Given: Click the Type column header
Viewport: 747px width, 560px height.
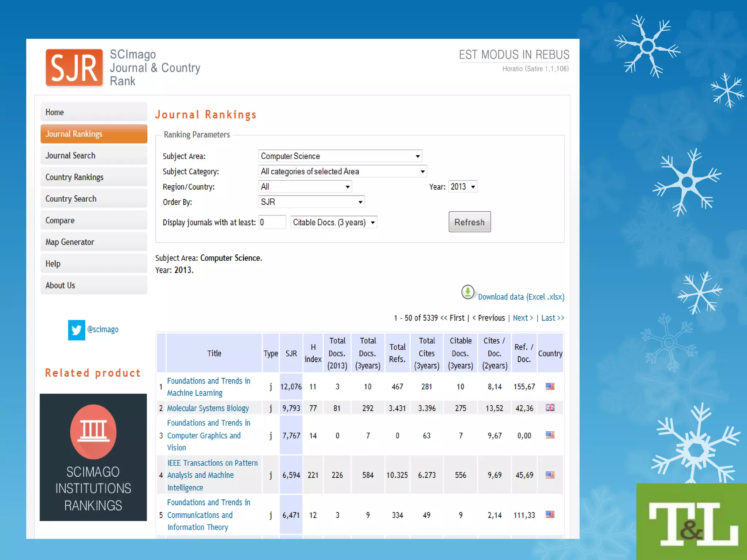Looking at the screenshot, I should (271, 353).
